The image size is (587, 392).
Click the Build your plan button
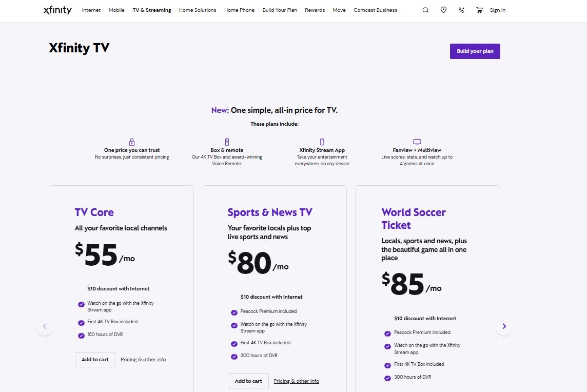(x=475, y=51)
